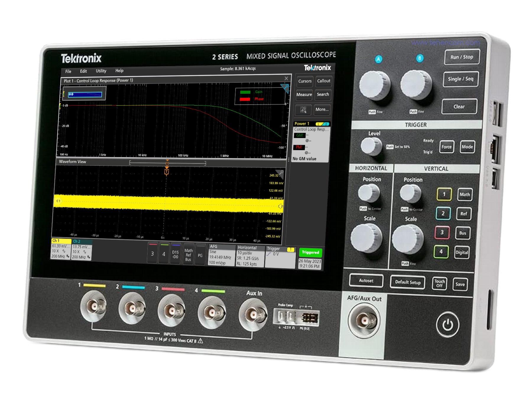This screenshot has height=399, width=532.
Task: Open the Edit menu
Action: [83, 71]
